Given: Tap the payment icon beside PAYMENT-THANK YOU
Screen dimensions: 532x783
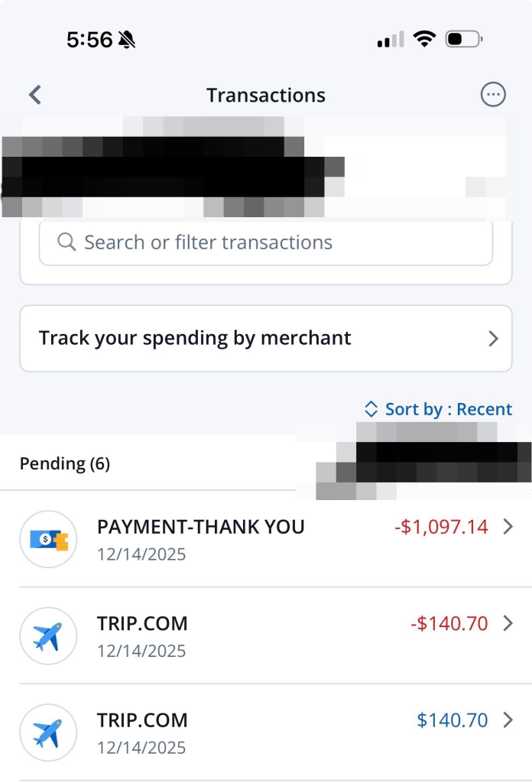Looking at the screenshot, I should tap(48, 539).
